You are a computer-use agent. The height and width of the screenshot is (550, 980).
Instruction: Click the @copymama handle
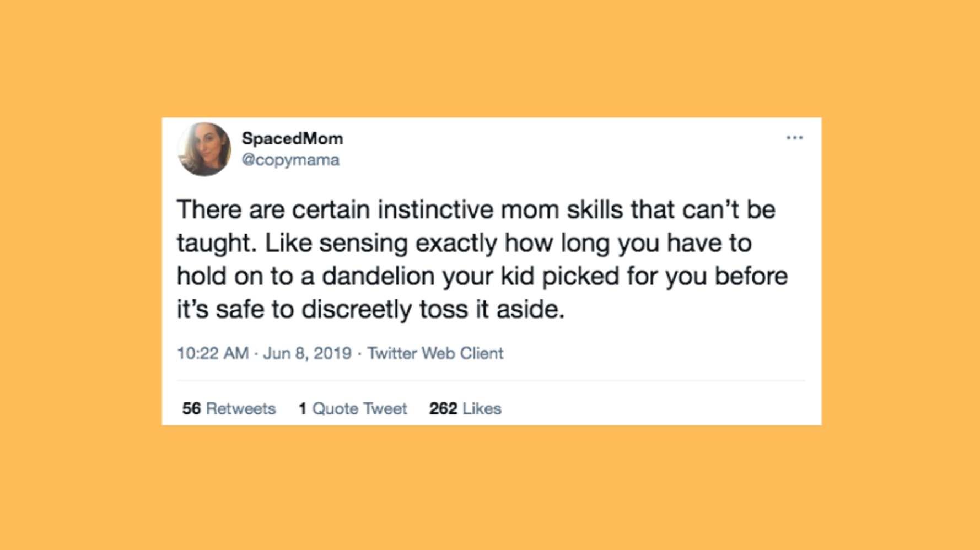pos(290,160)
